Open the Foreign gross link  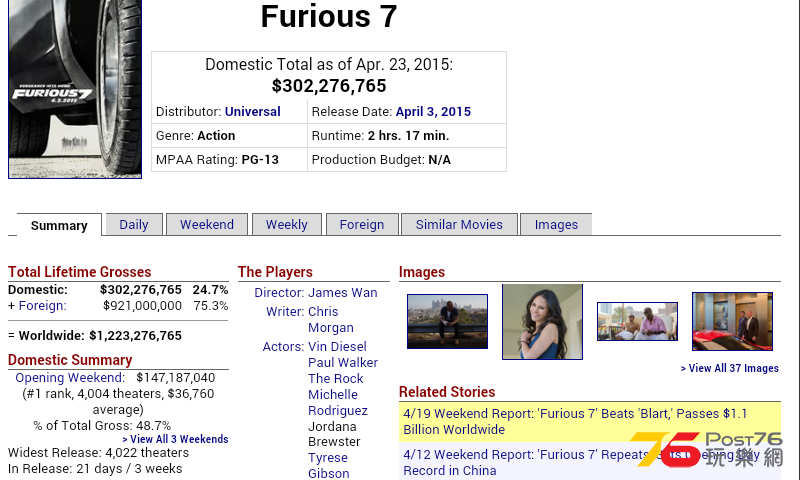[42, 306]
